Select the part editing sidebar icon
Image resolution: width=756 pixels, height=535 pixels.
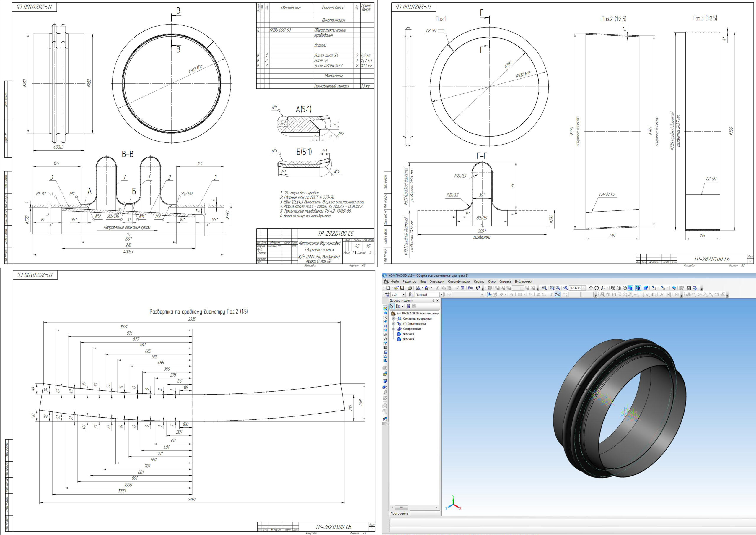point(386,309)
